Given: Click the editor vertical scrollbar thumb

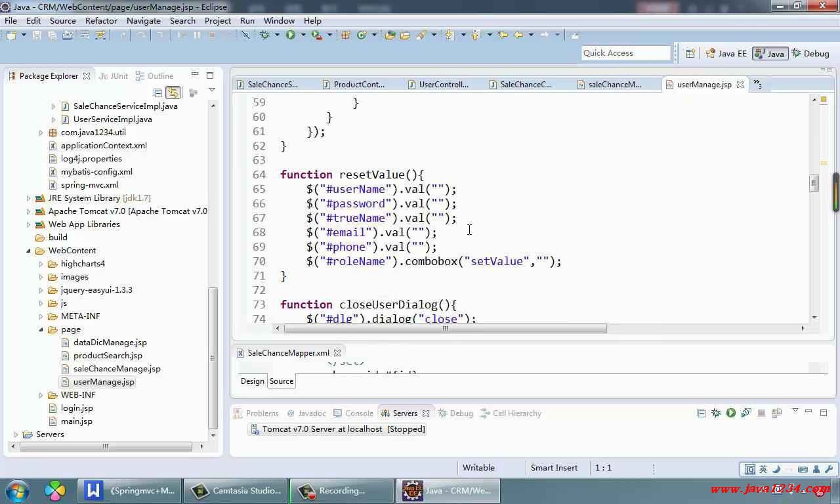Looking at the screenshot, I should point(814,183).
